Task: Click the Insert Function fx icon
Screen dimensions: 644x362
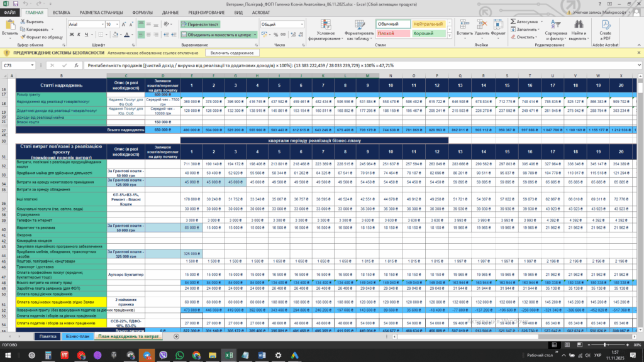Action: point(75,65)
